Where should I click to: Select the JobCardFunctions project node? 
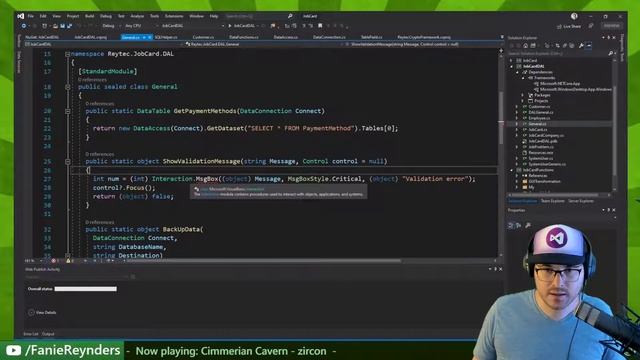(538, 170)
